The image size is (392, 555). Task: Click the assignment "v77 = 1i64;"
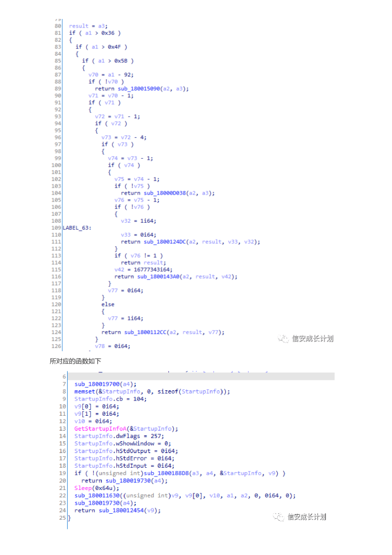click(126, 318)
